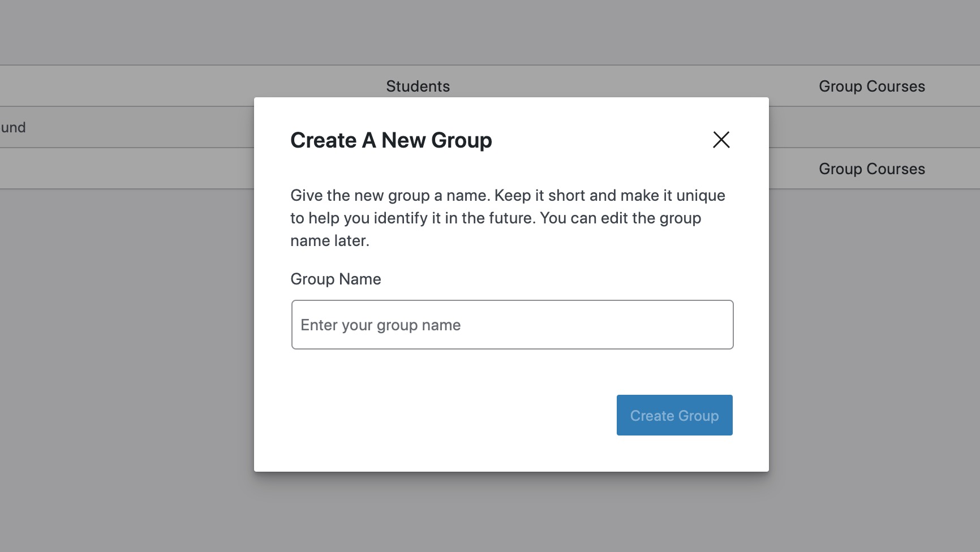
Task: Click inside the 'Enter your group name' box
Action: [x=512, y=325]
